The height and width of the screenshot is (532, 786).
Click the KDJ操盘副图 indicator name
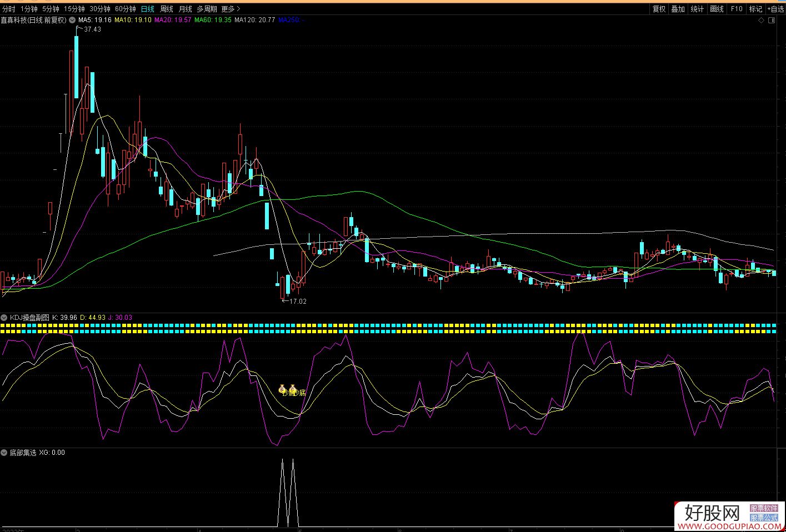click(x=29, y=318)
